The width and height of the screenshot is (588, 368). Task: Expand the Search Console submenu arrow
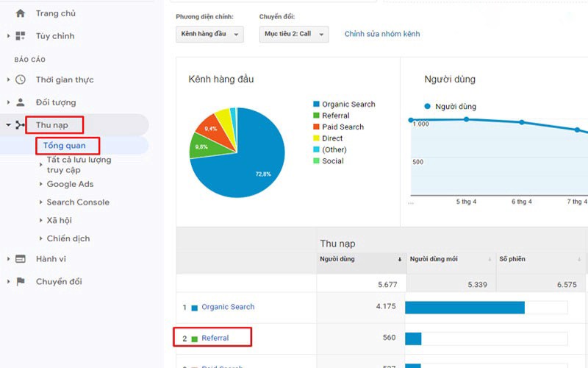41,202
